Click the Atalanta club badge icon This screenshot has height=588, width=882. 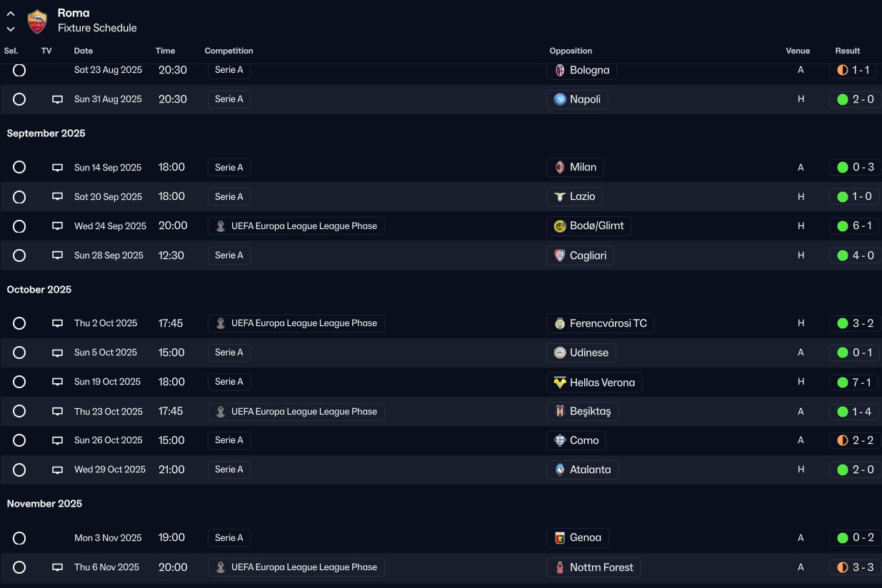[560, 470]
